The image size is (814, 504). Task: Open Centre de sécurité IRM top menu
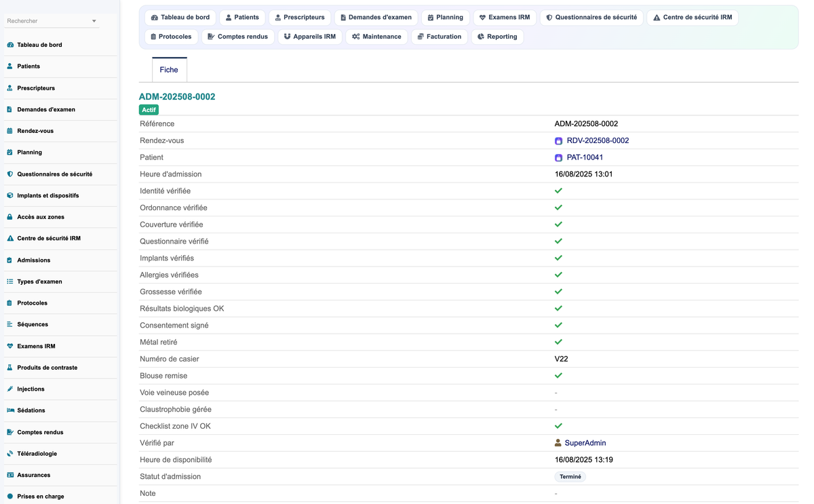coord(693,18)
